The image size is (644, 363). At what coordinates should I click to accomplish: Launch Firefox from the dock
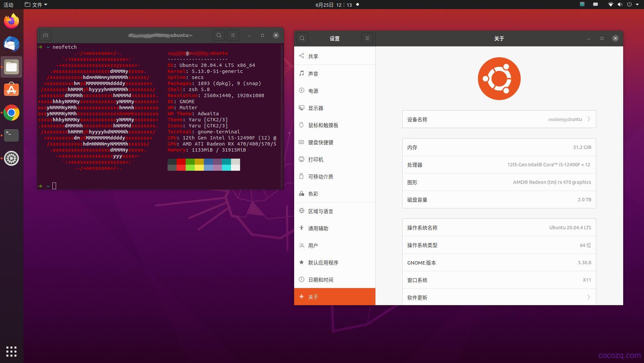11,21
